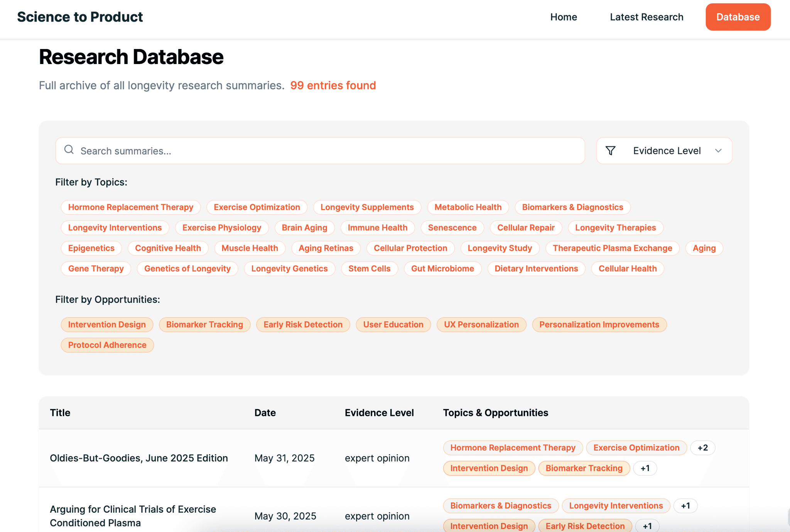Open the Latest Research nav item
The height and width of the screenshot is (532, 790).
[647, 17]
